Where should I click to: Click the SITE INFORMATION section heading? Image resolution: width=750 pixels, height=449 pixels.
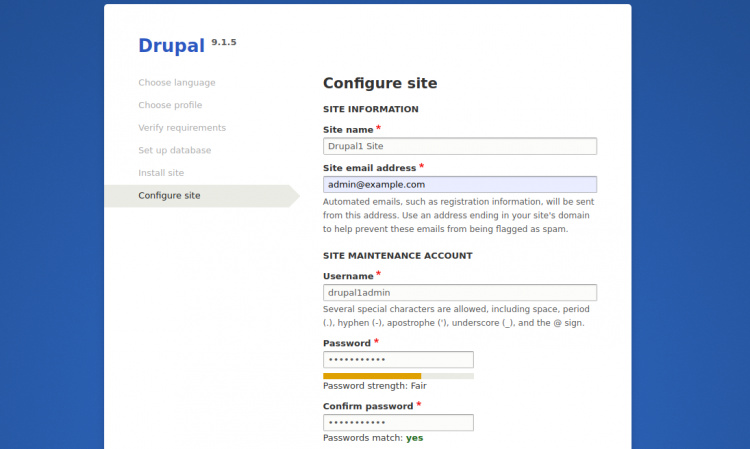(371, 110)
